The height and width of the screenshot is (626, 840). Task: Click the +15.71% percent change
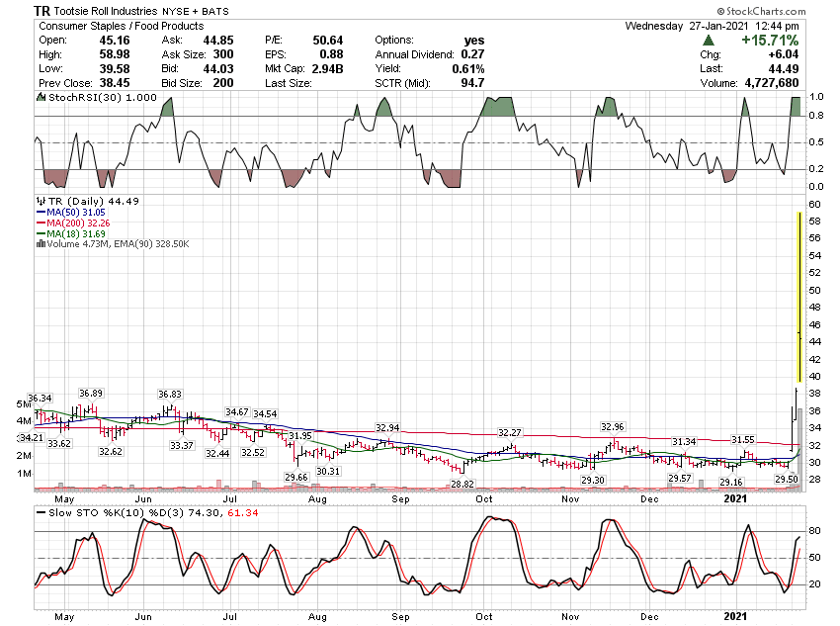click(770, 41)
